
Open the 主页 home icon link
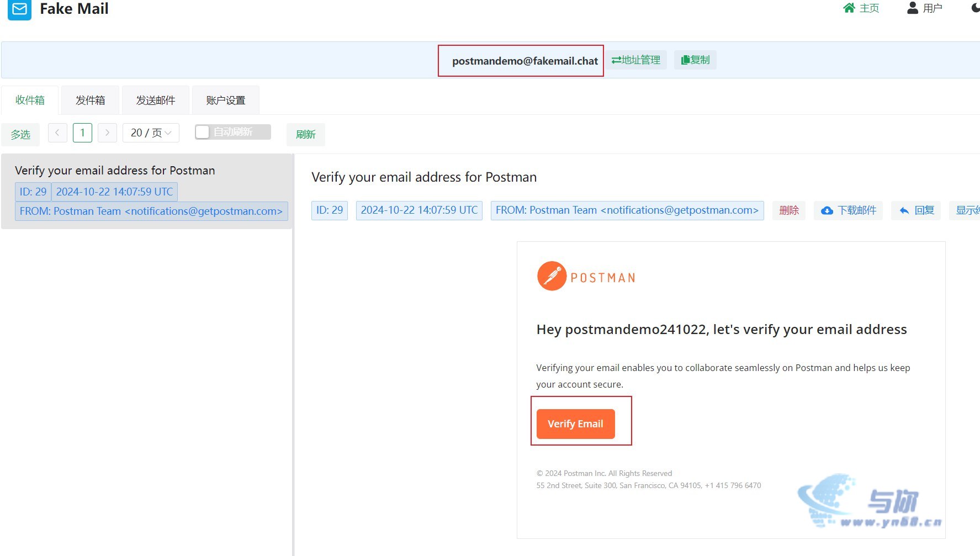849,8
